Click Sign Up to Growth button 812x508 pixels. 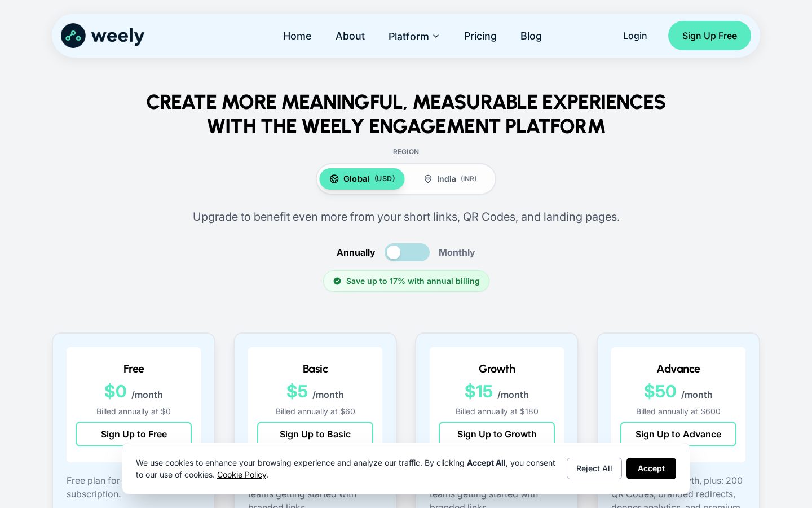pos(497,434)
